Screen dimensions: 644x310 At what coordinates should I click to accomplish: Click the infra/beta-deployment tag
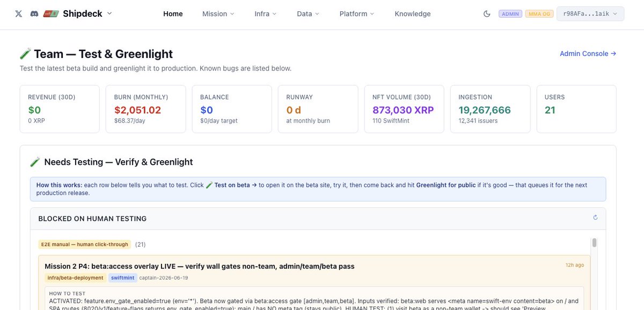75,278
